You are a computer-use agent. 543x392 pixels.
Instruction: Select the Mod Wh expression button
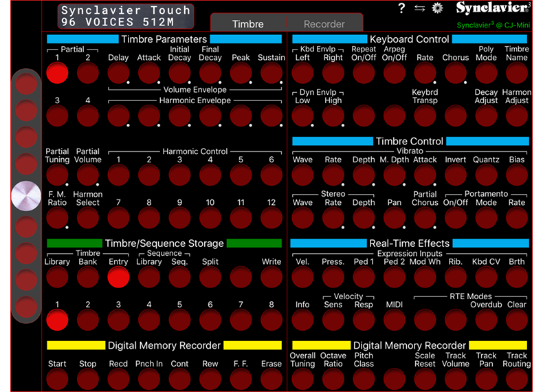point(425,277)
